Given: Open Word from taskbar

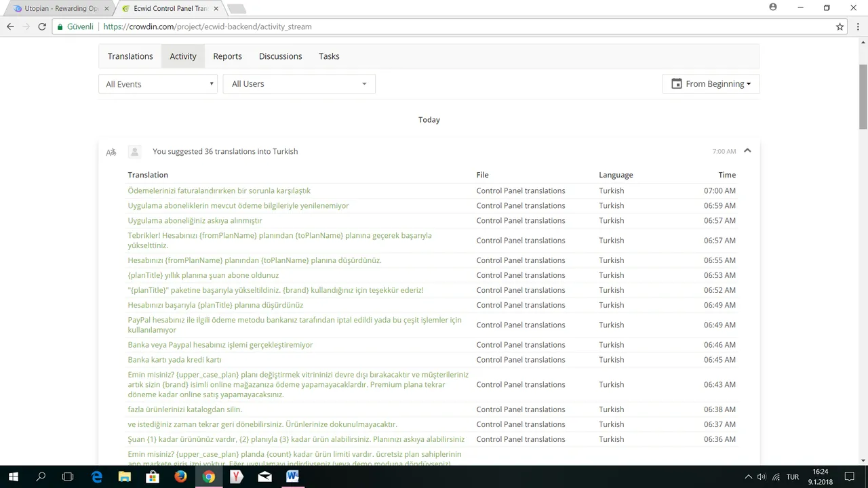Looking at the screenshot, I should (x=292, y=477).
